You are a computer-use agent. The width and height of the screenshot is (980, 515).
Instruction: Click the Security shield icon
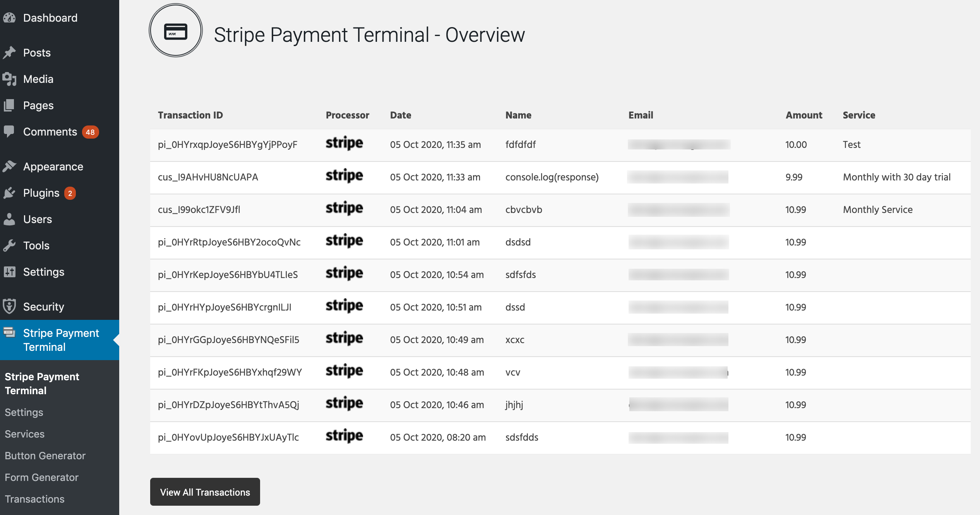coord(9,307)
